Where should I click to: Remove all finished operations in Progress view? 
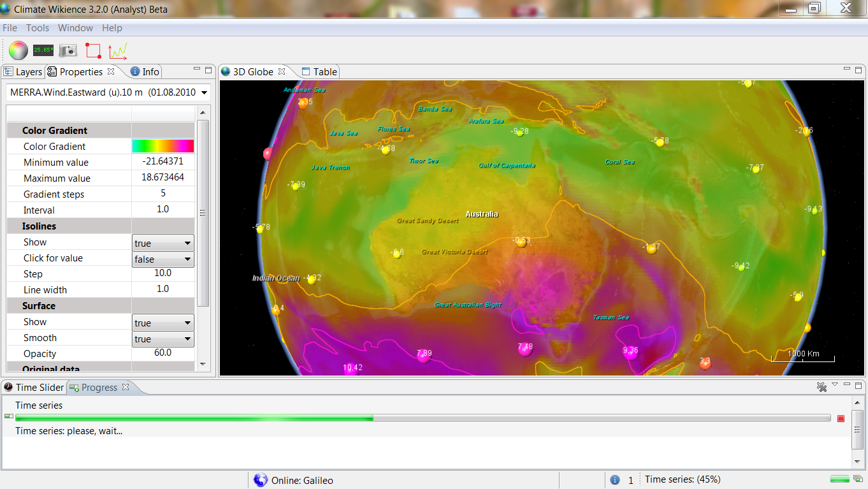tap(821, 386)
